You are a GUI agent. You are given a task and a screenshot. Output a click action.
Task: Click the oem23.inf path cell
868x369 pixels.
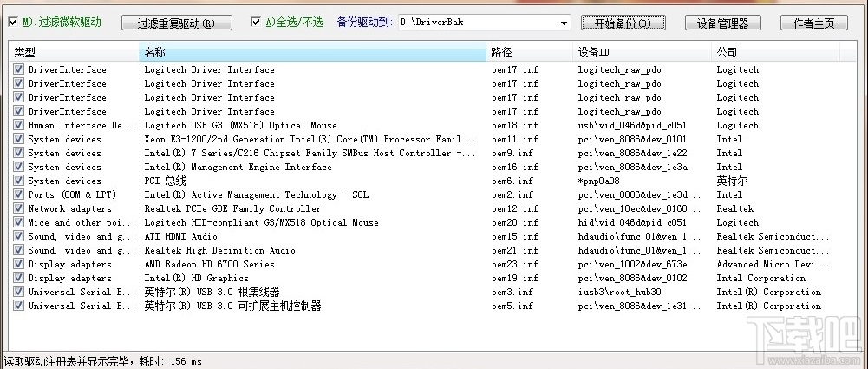click(515, 264)
